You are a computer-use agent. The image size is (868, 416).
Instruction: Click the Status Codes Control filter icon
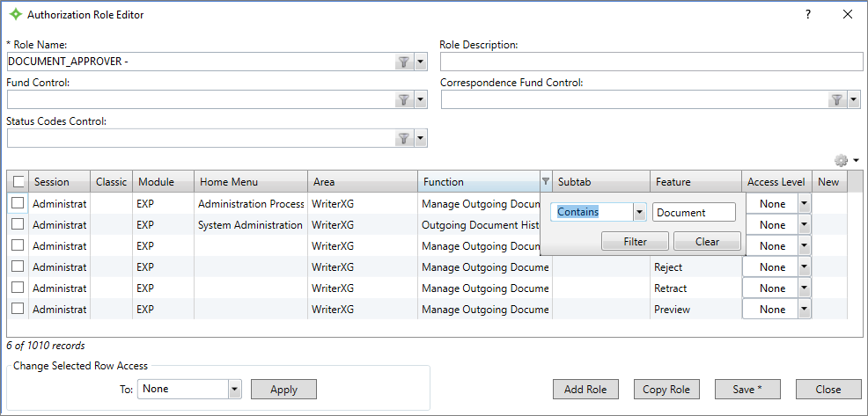(x=403, y=138)
